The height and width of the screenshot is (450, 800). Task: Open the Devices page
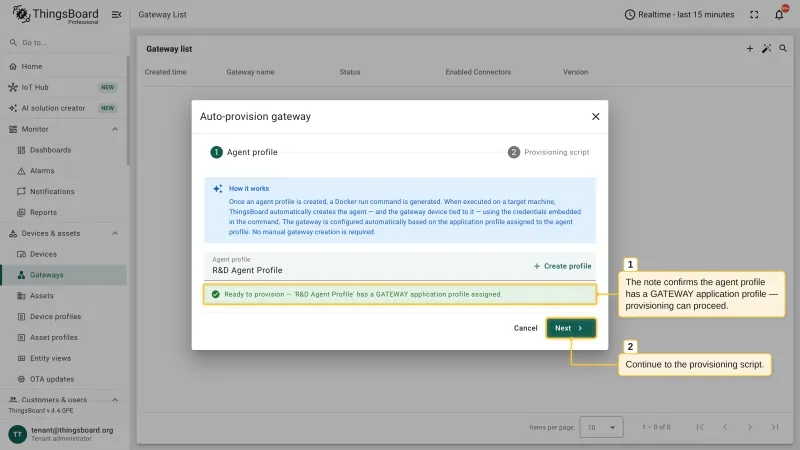coord(64,254)
